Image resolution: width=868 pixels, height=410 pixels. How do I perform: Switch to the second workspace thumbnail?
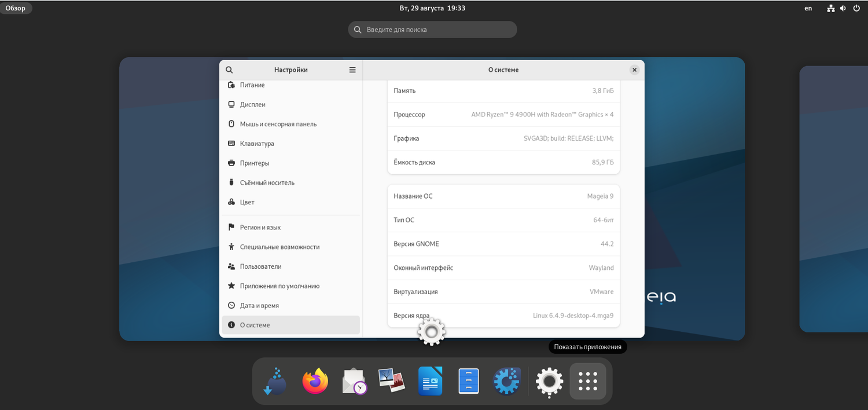point(834,199)
